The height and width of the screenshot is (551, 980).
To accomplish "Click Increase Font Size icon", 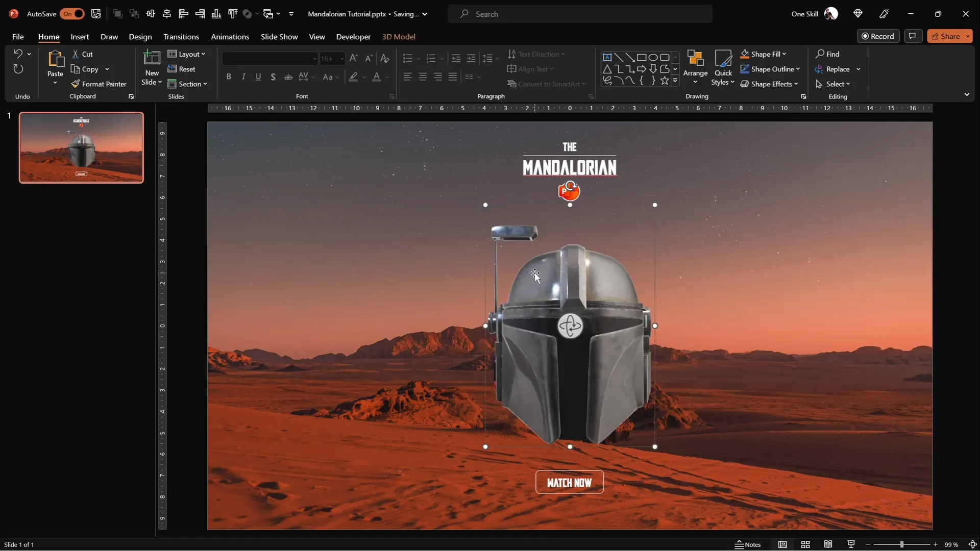I will coord(353,59).
